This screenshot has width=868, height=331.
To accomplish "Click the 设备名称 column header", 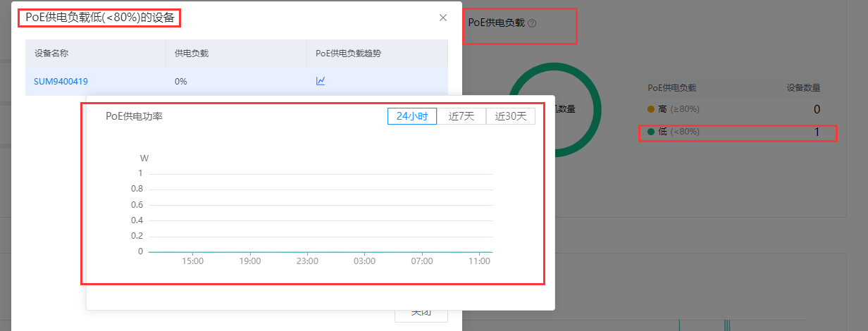I will coord(51,54).
